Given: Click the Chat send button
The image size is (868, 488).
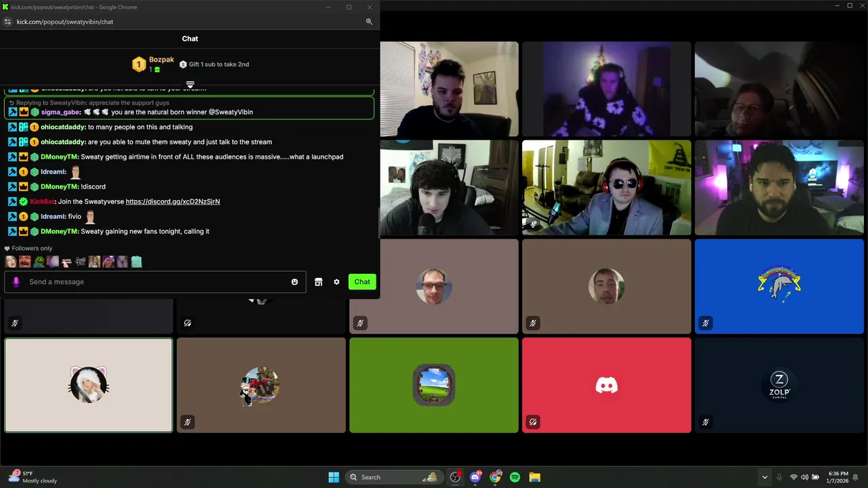Looking at the screenshot, I should [x=362, y=282].
